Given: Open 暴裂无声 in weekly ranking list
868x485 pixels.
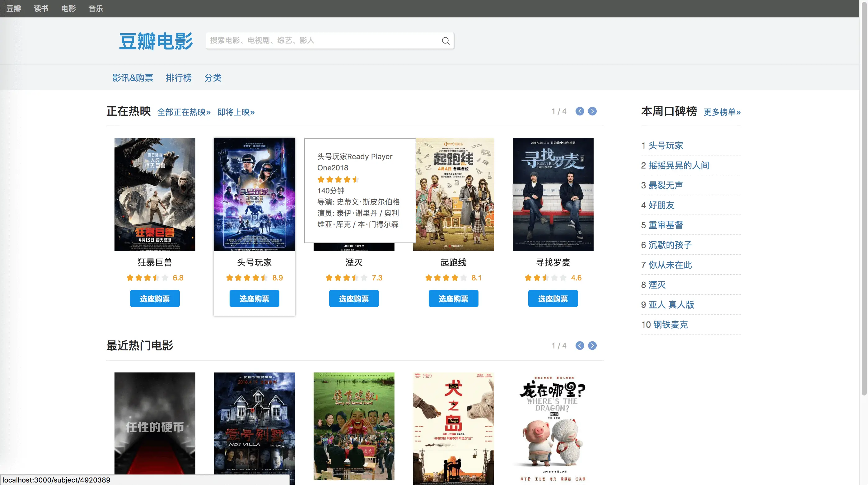Looking at the screenshot, I should pyautogui.click(x=665, y=185).
